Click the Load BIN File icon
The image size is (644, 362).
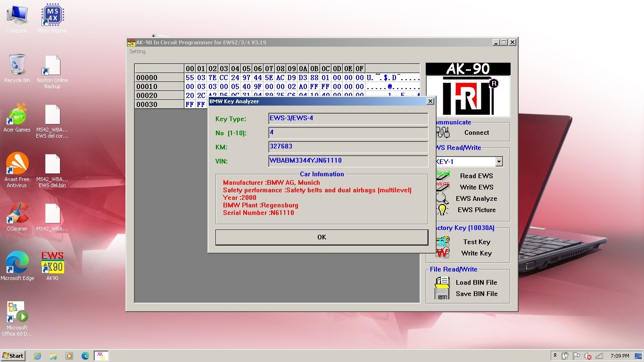pos(442,282)
